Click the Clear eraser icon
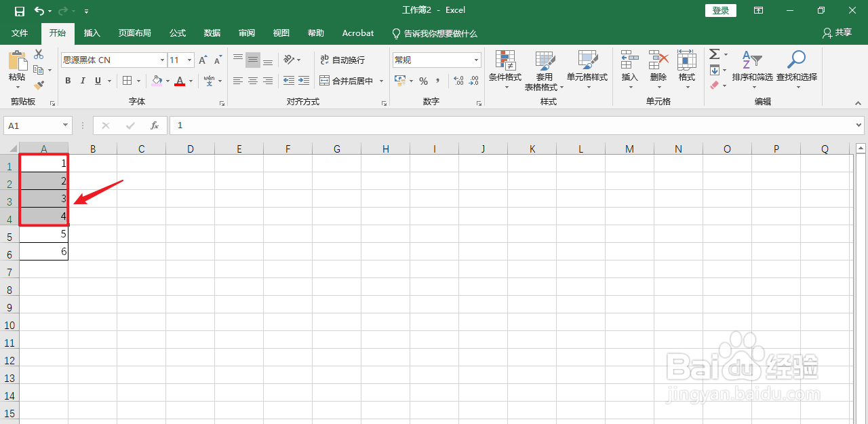868x424 pixels. click(714, 85)
